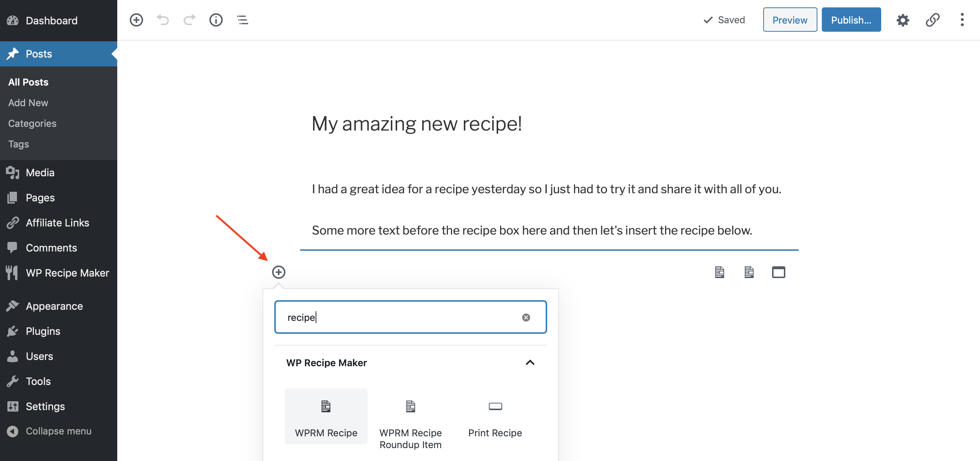Open WP Recipe Maker menu in sidebar
Image resolution: width=980 pixels, height=461 pixels.
67,273
